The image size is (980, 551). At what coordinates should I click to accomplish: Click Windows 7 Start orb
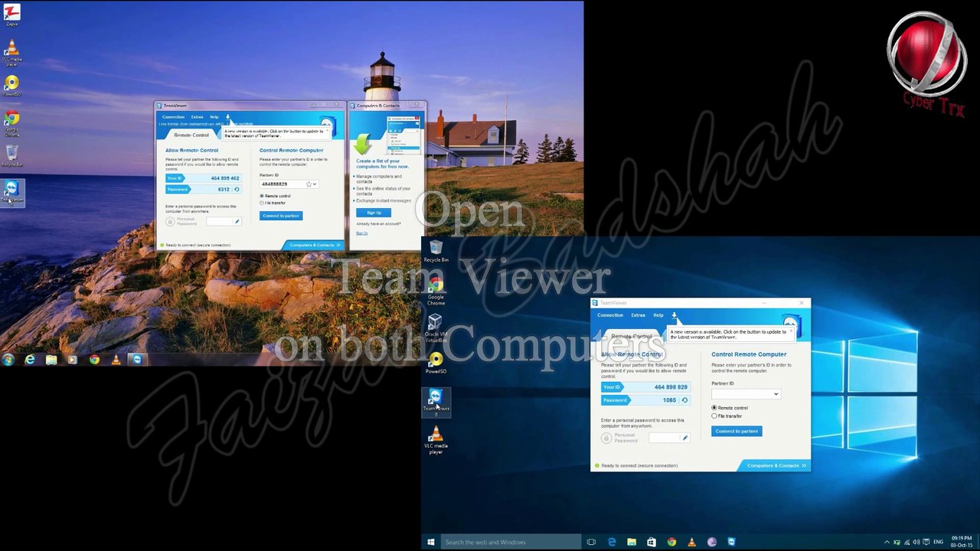click(x=8, y=359)
